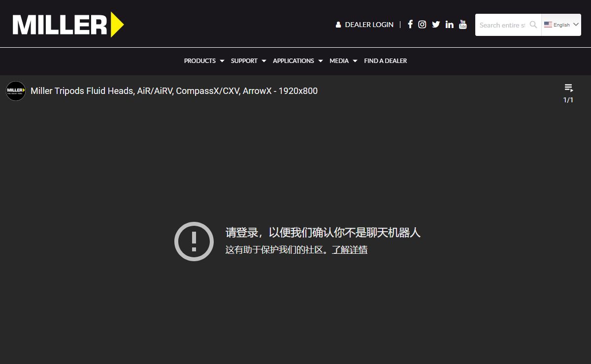Open Miller's Twitter icon
Viewport: 591px width, 364px height.
[436, 25]
